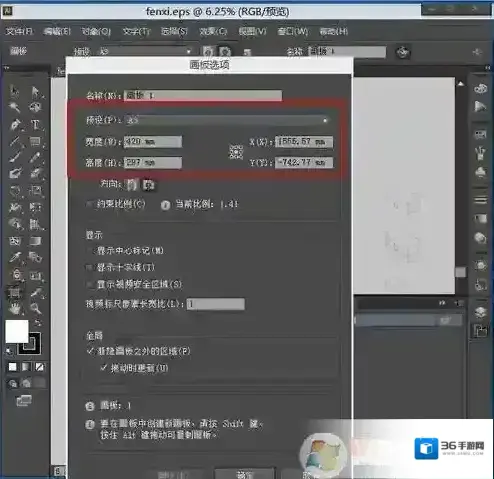Select the Hand tool
The height and width of the screenshot is (479, 494).
(15, 309)
